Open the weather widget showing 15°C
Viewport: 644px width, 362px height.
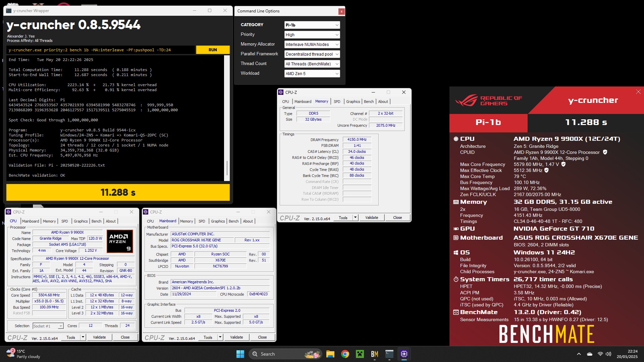click(x=23, y=354)
